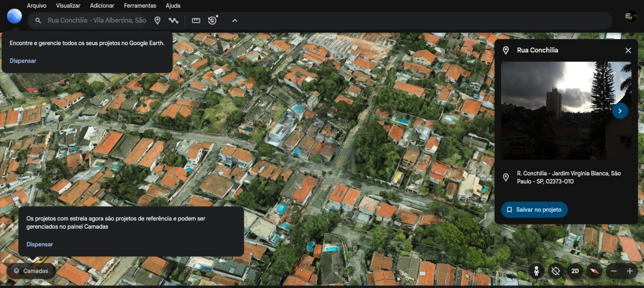
Task: Zoom in with the plus button
Action: (629, 271)
